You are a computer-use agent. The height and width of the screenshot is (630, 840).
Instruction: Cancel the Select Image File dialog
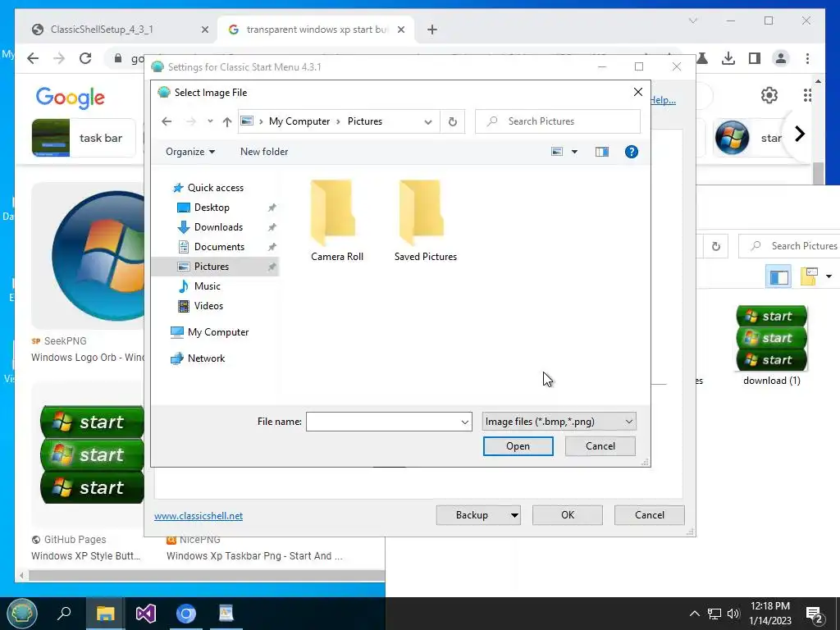600,446
